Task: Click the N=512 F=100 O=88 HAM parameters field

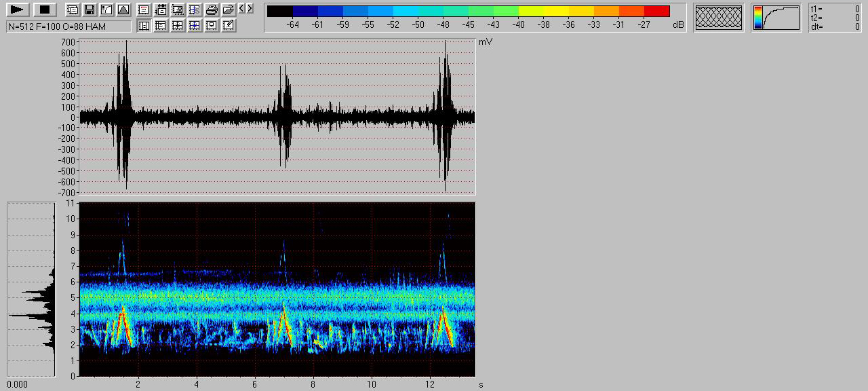Action: (68, 26)
